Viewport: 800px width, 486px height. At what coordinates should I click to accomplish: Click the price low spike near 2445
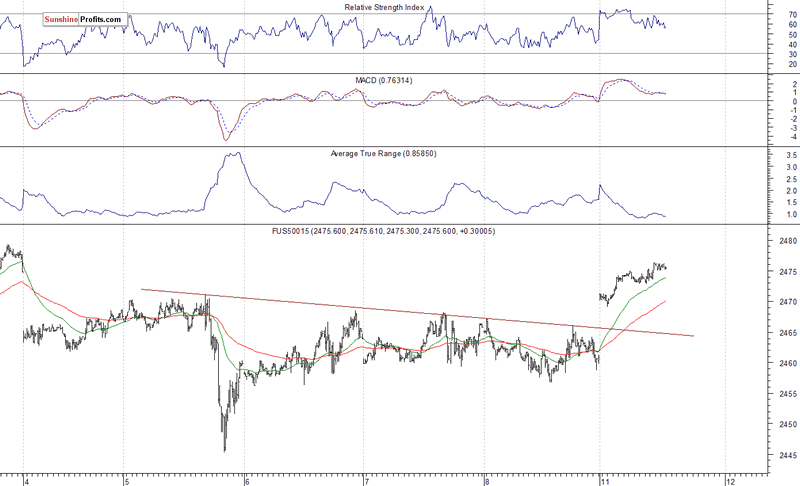pyautogui.click(x=225, y=448)
